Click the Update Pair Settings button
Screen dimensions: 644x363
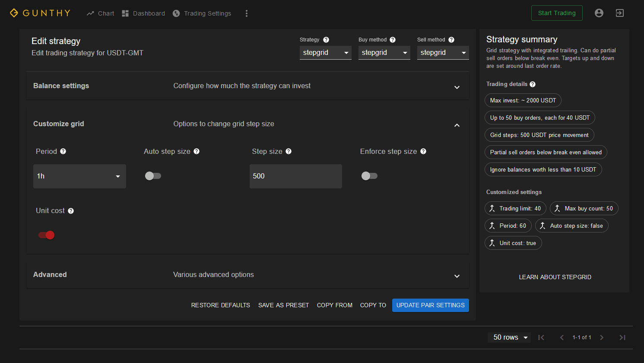coord(430,305)
